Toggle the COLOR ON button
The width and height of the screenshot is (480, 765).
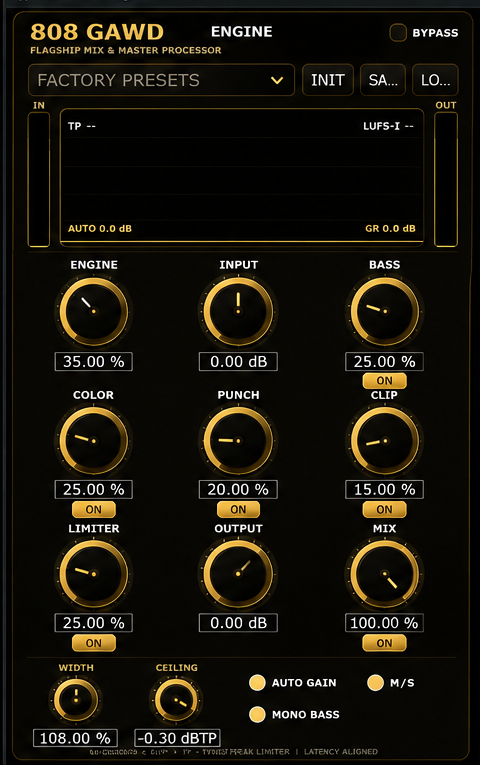(94, 509)
